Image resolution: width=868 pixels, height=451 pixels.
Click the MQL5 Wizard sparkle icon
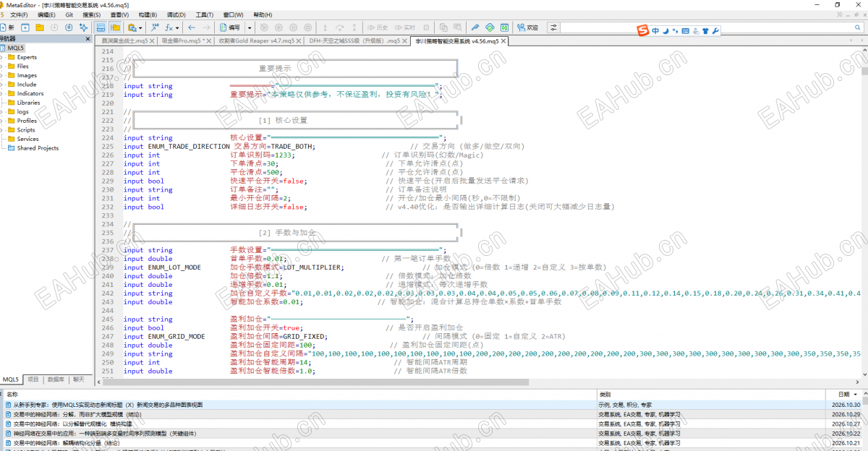pos(83,27)
